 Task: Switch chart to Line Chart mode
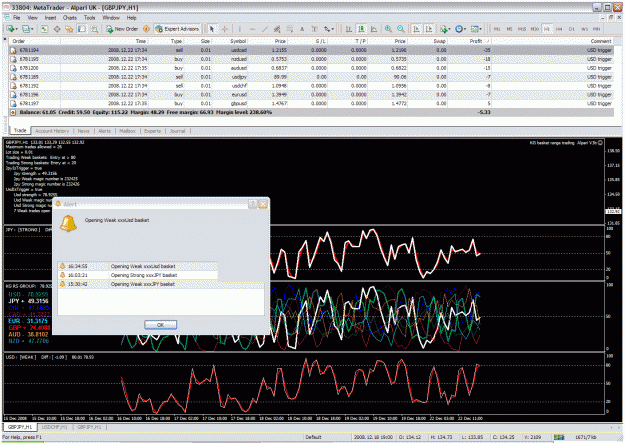coord(374,29)
